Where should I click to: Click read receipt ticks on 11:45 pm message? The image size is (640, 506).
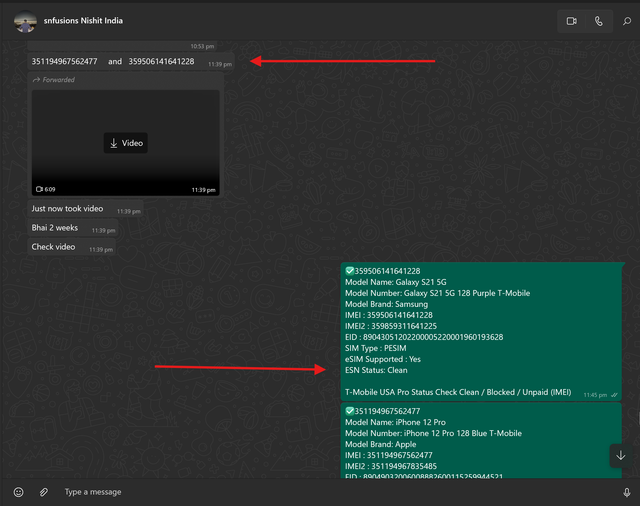point(614,395)
